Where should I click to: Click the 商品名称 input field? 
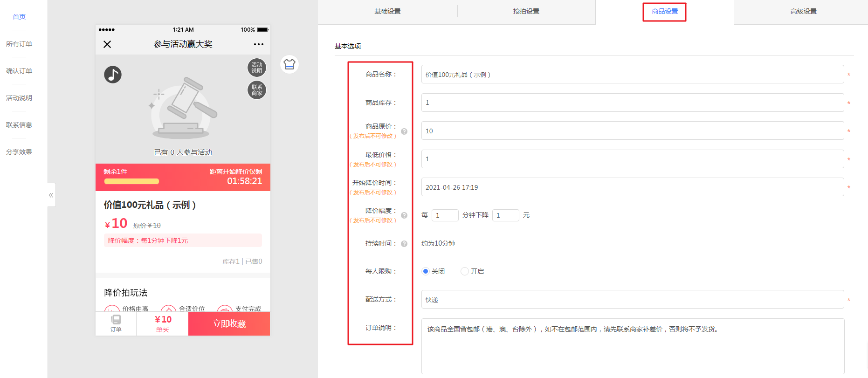[633, 74]
